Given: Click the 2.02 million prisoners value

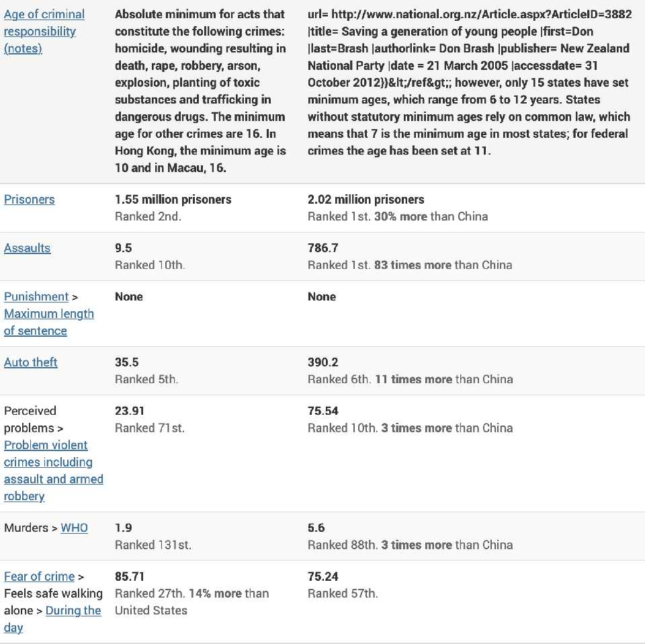Looking at the screenshot, I should tap(366, 200).
